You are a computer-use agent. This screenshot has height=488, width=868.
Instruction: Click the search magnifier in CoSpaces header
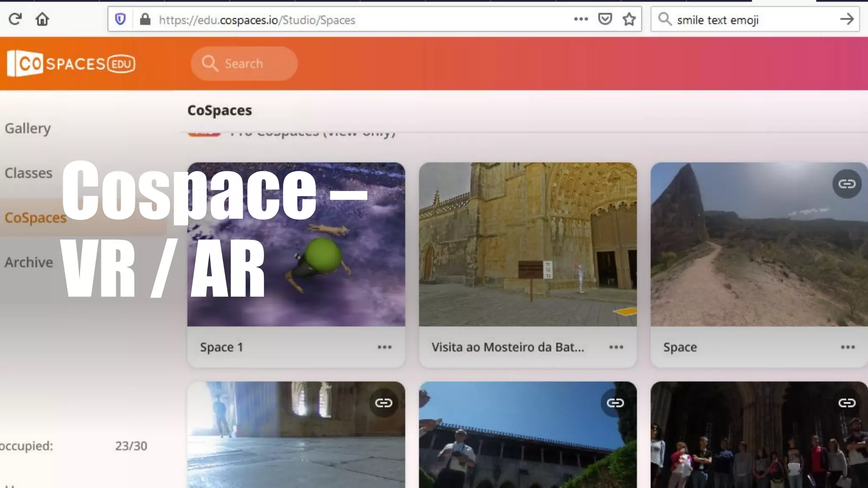pyautogui.click(x=210, y=64)
